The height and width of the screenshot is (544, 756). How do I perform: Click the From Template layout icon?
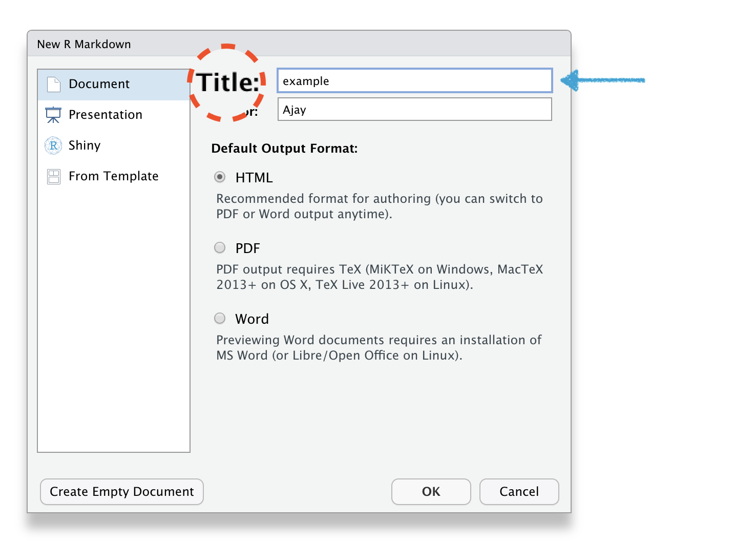53,176
